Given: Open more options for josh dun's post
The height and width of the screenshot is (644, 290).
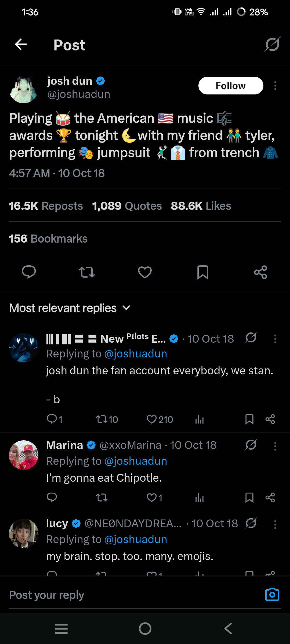Looking at the screenshot, I should pyautogui.click(x=275, y=86).
